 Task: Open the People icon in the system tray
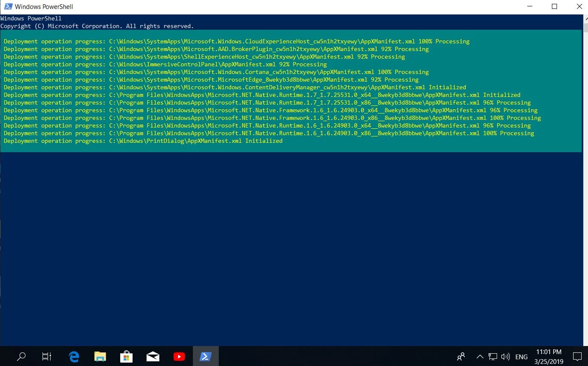point(461,357)
